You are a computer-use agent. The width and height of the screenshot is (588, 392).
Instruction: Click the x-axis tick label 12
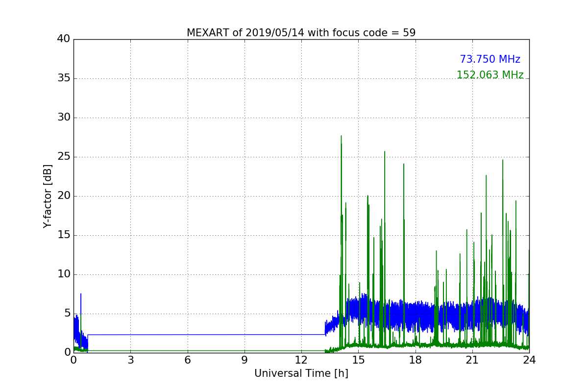pyautogui.click(x=301, y=360)
